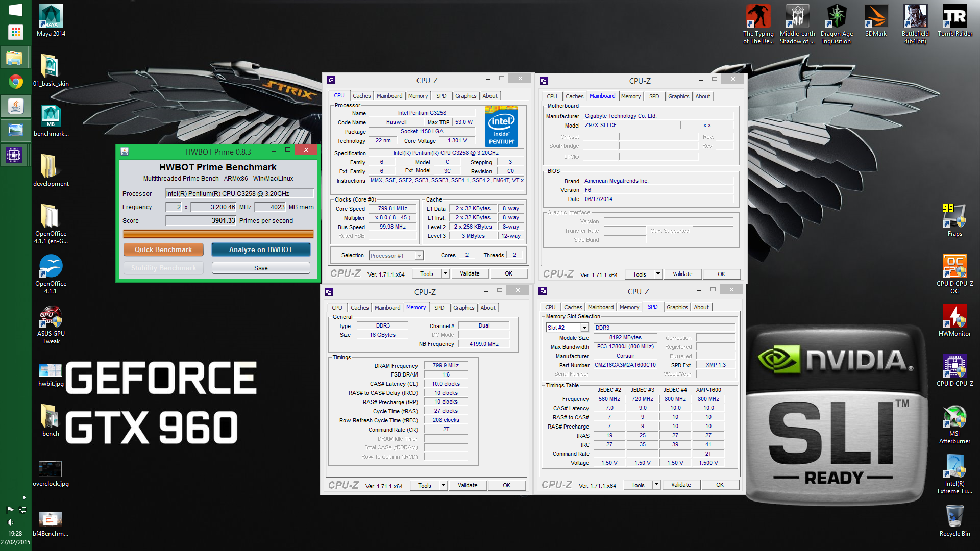Launch Middle-earth Shadow of Mordor shortcut
This screenshot has width=980, height=551.
click(797, 24)
